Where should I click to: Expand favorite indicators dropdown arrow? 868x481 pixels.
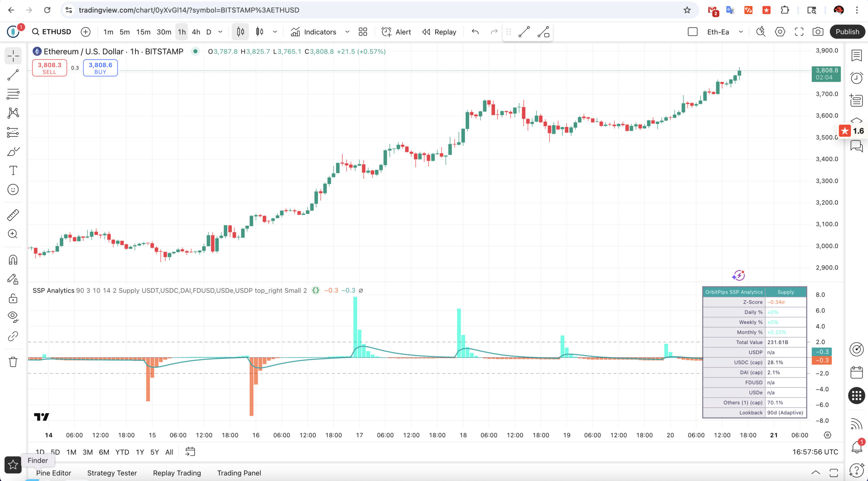[x=347, y=32]
